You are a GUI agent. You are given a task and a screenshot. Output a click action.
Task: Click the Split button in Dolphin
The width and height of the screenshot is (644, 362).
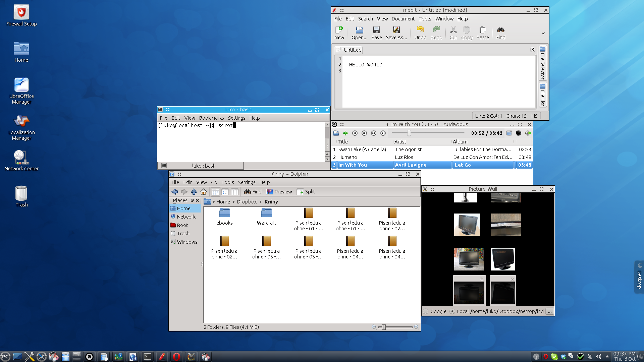coord(306,192)
